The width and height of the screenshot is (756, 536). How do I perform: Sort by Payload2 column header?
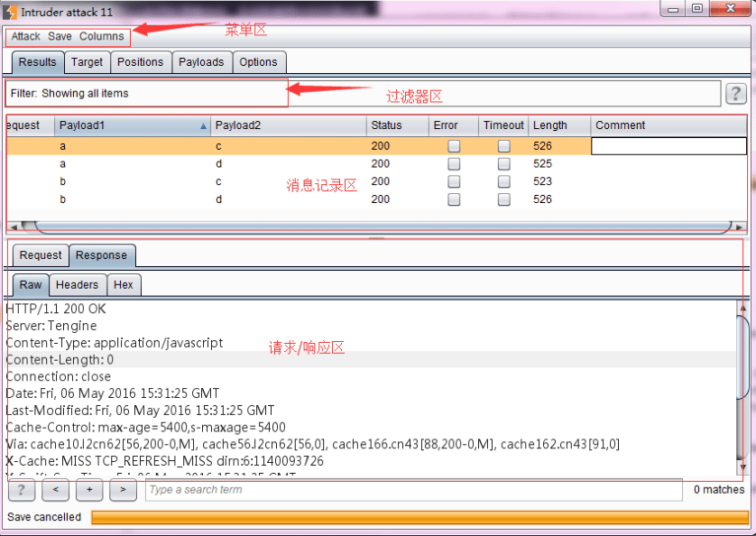click(289, 125)
